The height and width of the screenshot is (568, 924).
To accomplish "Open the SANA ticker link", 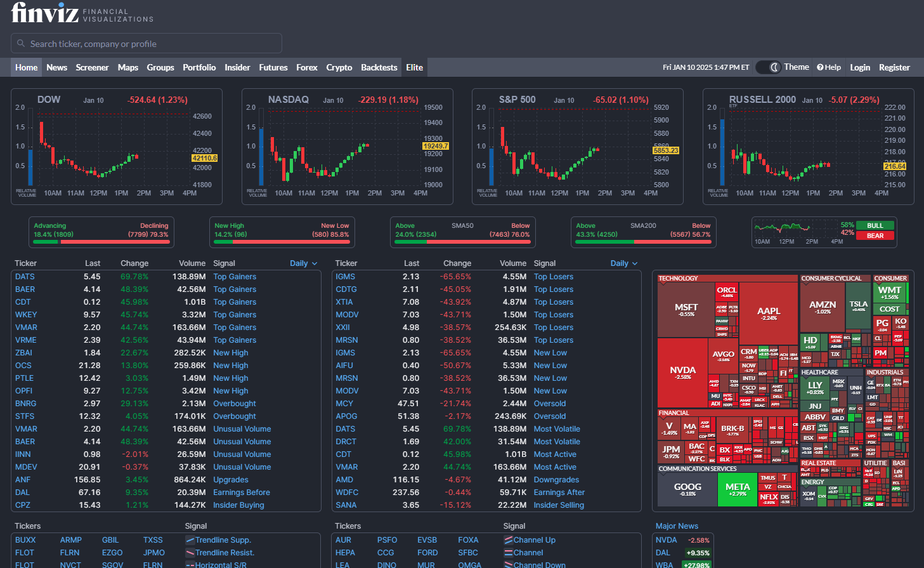I will point(346,505).
